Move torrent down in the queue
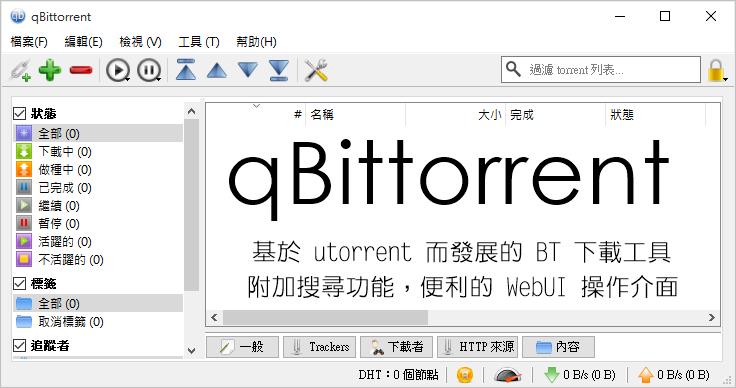Screen dimensions: 736x388 point(248,70)
